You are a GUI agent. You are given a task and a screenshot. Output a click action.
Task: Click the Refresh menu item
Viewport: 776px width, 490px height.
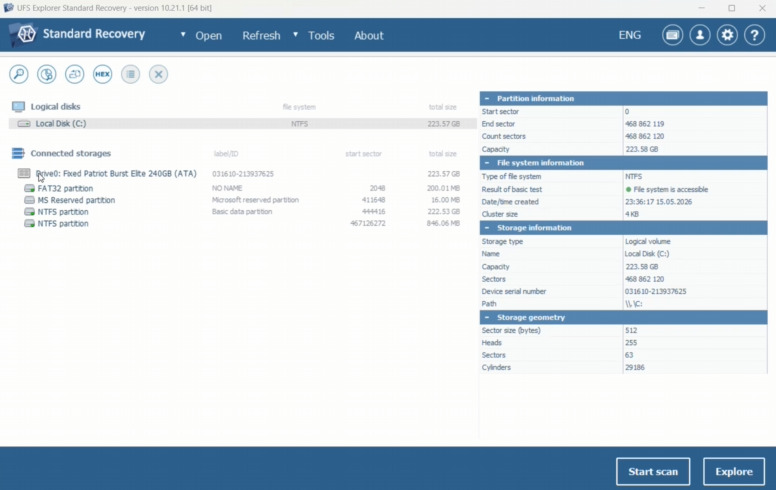point(261,36)
